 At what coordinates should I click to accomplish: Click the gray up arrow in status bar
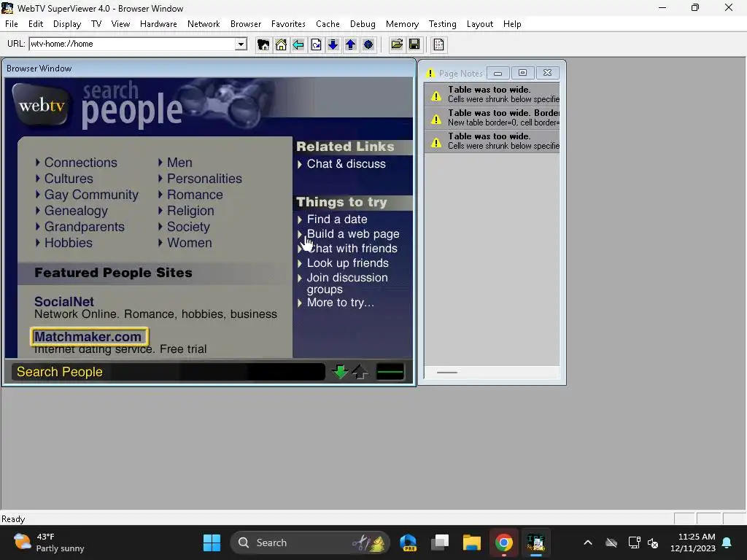360,372
